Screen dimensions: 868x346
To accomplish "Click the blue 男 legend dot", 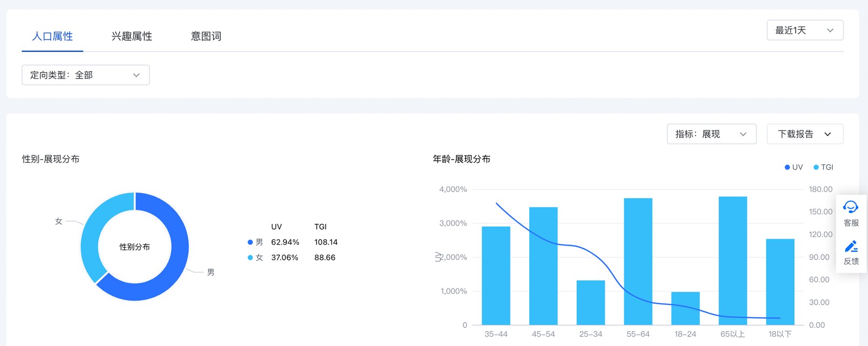I will tap(250, 242).
